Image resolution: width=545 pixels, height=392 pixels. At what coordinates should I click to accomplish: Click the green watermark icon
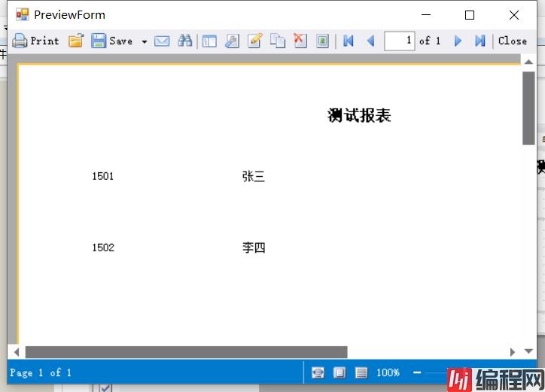coord(322,41)
